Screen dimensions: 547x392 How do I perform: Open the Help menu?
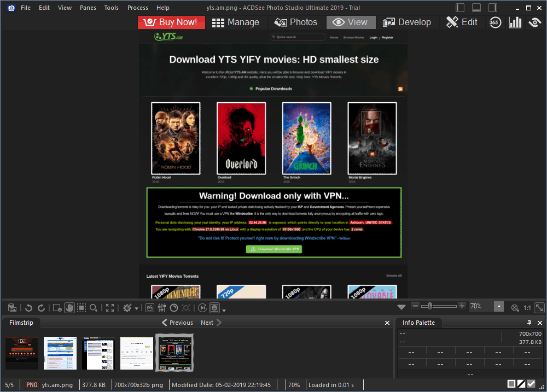point(162,8)
